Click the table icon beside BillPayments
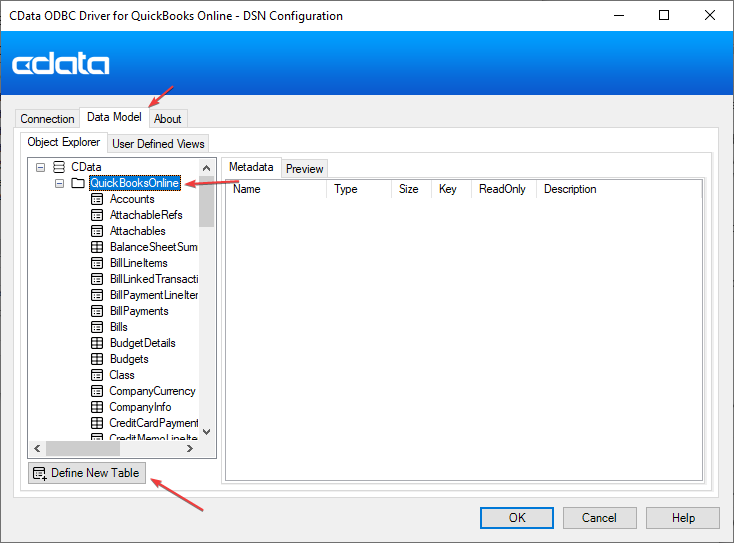This screenshot has height=543, width=734. coord(97,311)
